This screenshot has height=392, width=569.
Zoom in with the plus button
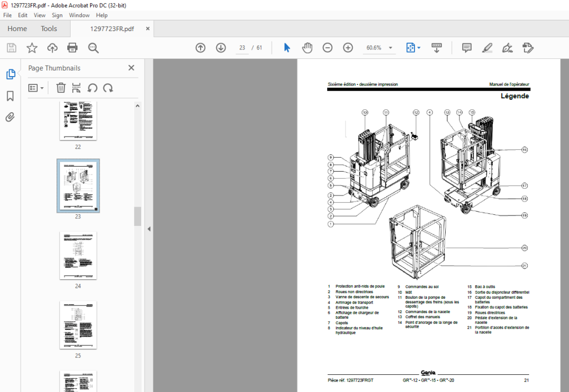(x=348, y=48)
